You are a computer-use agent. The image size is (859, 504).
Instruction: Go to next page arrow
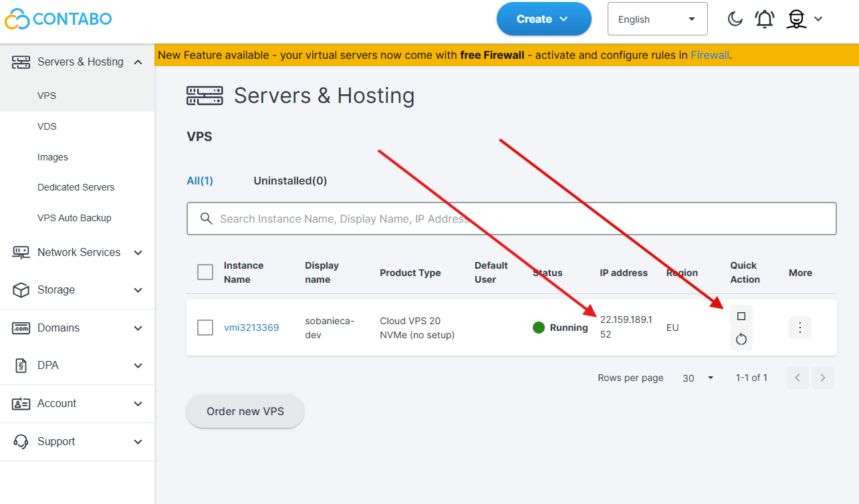click(823, 378)
